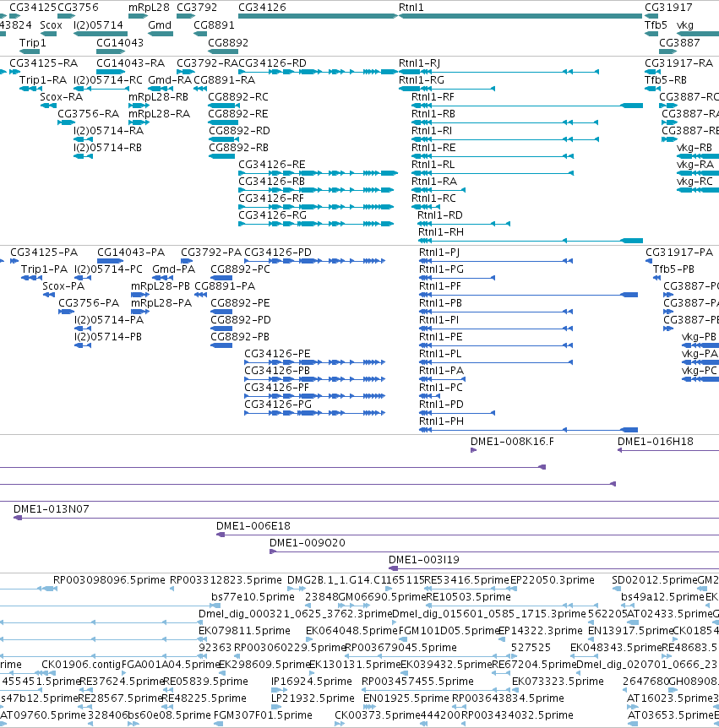Select transcript Rtnl1-RJ label
Screen dimensions: 719x728
pyautogui.click(x=419, y=63)
